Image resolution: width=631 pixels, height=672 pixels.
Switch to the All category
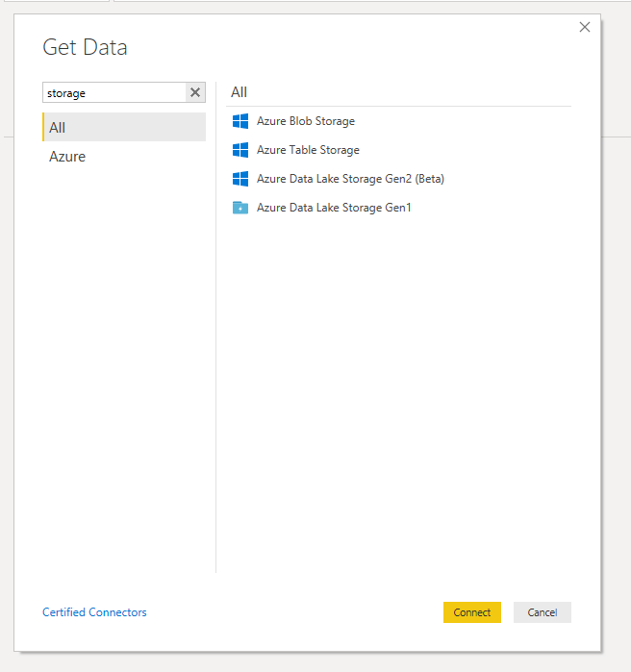coord(124,127)
